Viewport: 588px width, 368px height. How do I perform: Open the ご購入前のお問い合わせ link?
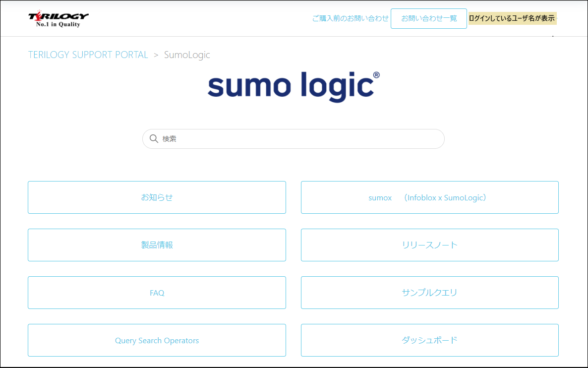(x=350, y=18)
